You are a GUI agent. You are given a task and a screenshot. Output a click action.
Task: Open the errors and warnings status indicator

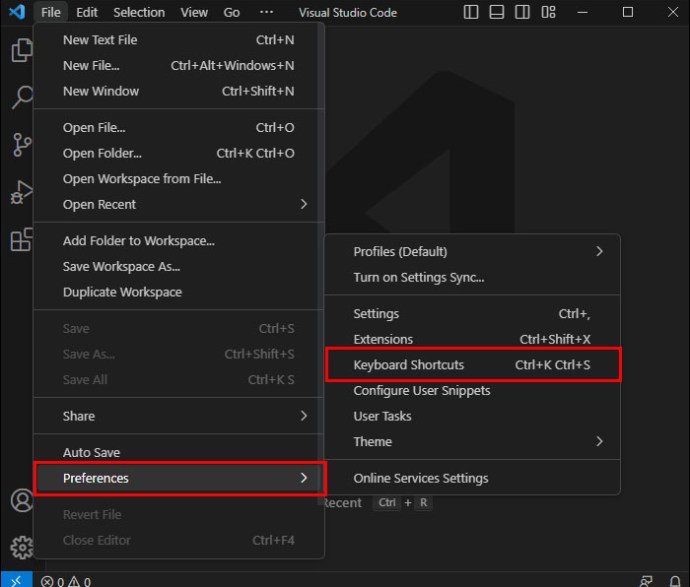(x=66, y=581)
